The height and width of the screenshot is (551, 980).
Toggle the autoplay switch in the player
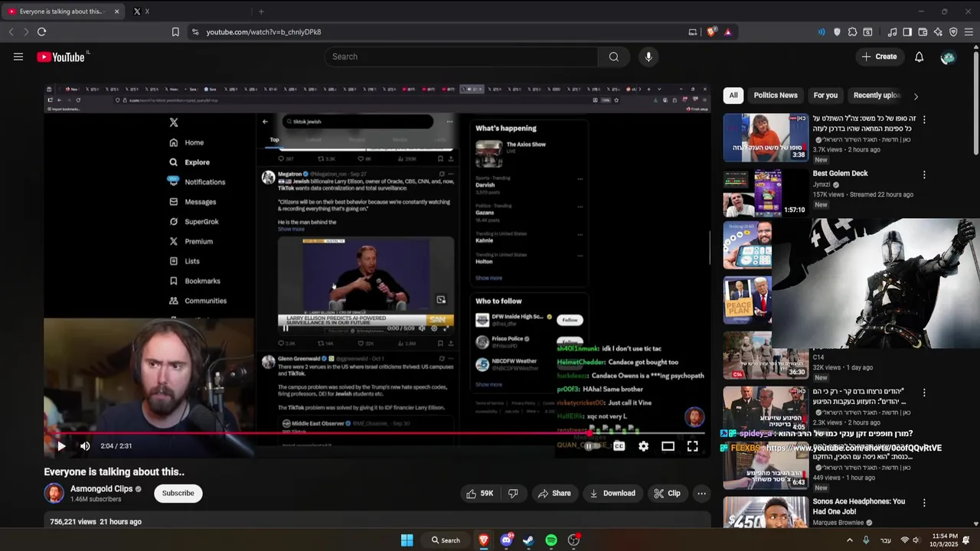point(592,446)
